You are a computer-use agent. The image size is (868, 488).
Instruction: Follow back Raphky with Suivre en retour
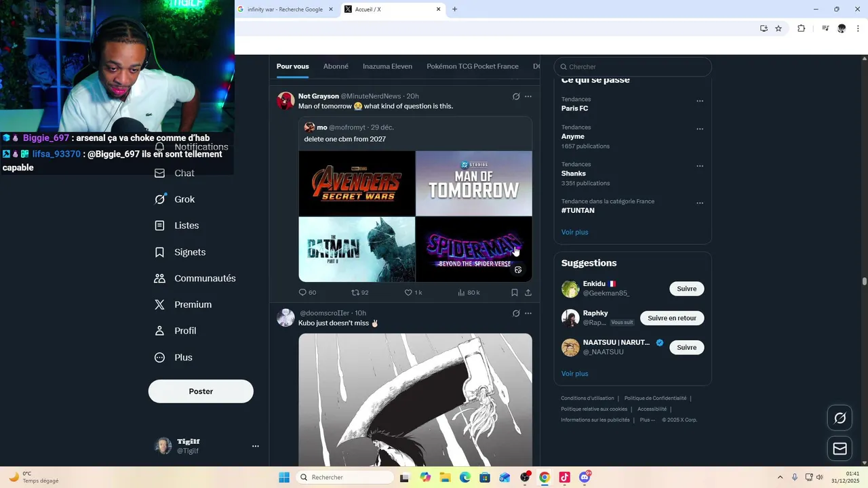[x=672, y=318]
